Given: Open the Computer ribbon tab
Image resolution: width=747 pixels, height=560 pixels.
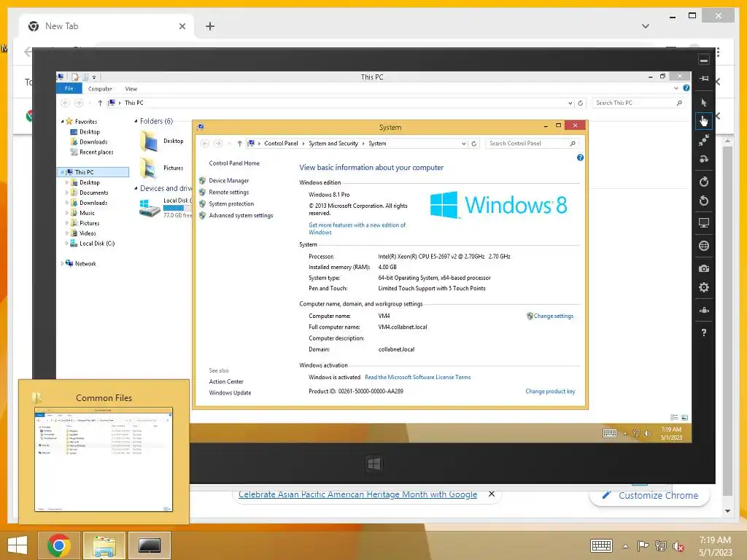Looking at the screenshot, I should 100,88.
